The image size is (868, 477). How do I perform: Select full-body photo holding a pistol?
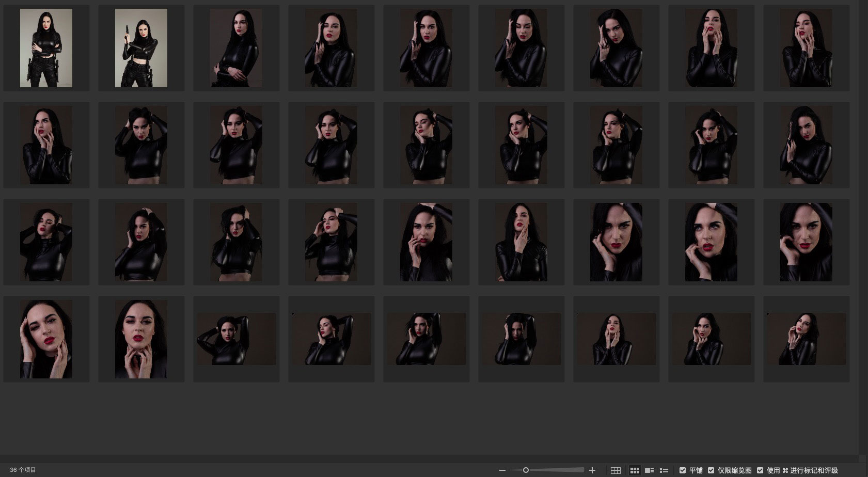[x=141, y=48]
